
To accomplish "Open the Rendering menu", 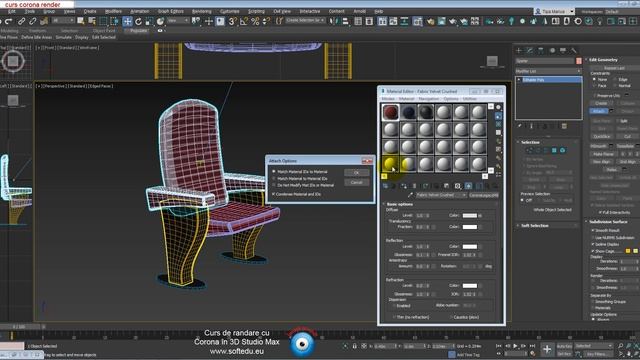I will click(x=201, y=11).
